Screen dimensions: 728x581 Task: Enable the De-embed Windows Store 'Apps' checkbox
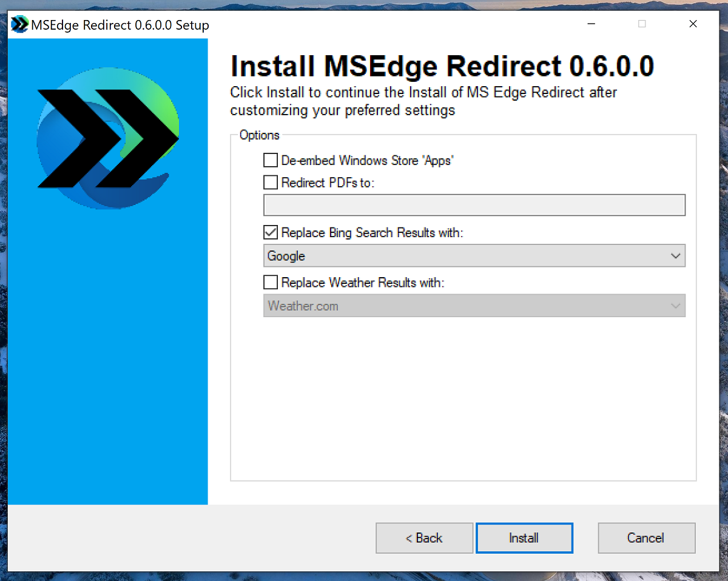pyautogui.click(x=270, y=160)
